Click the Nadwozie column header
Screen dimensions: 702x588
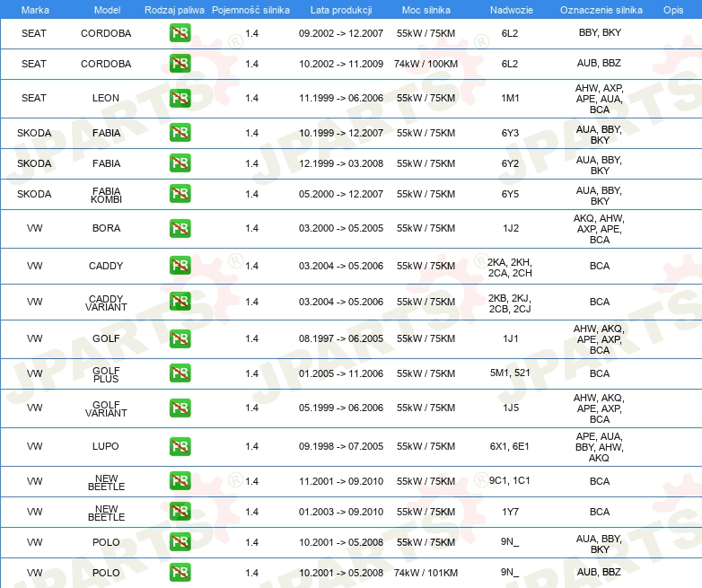click(512, 10)
